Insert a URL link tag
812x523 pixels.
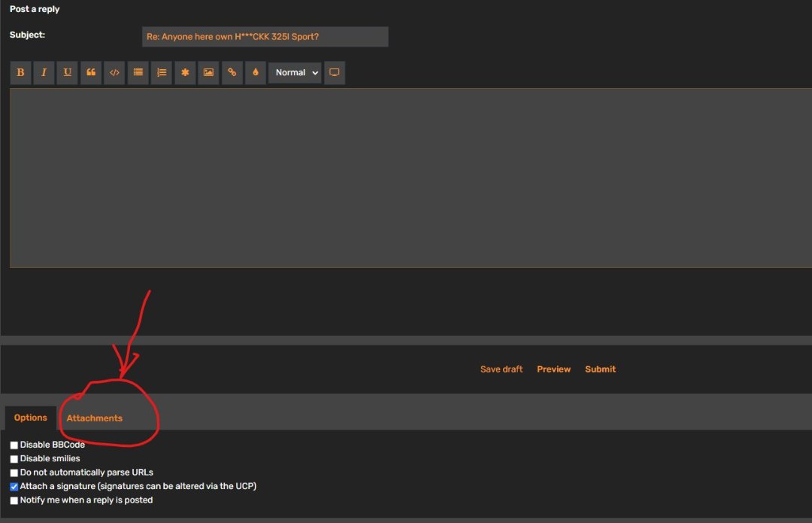click(x=232, y=73)
